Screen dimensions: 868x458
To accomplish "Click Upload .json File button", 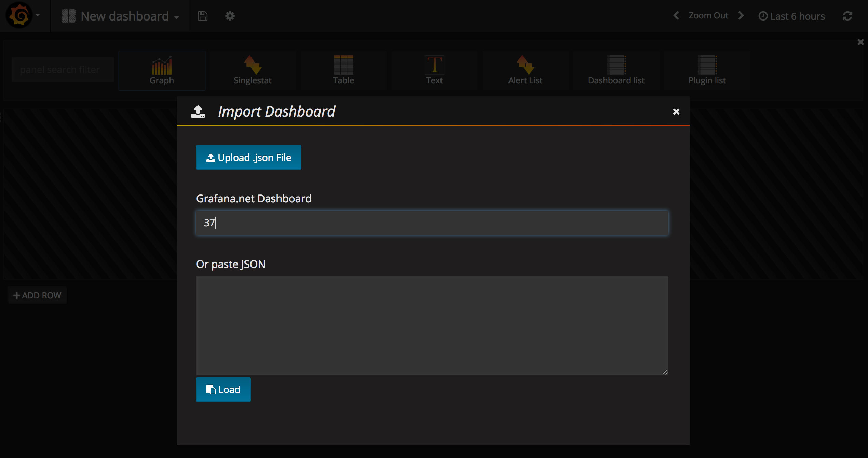I will point(248,157).
